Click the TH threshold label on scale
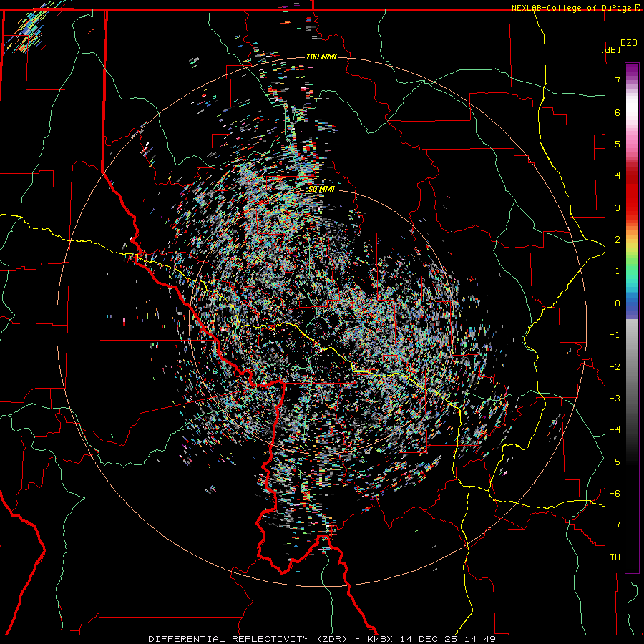 615,557
